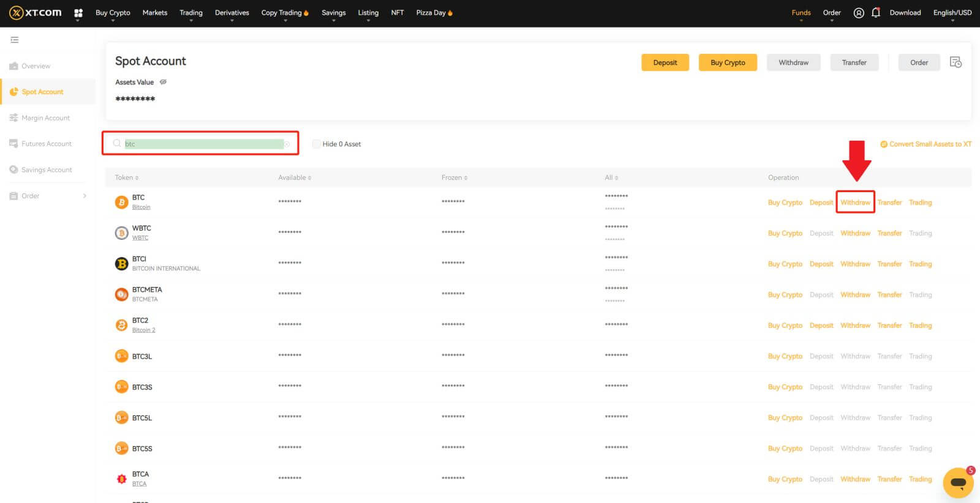Click the BTC2 coin icon

121,325
